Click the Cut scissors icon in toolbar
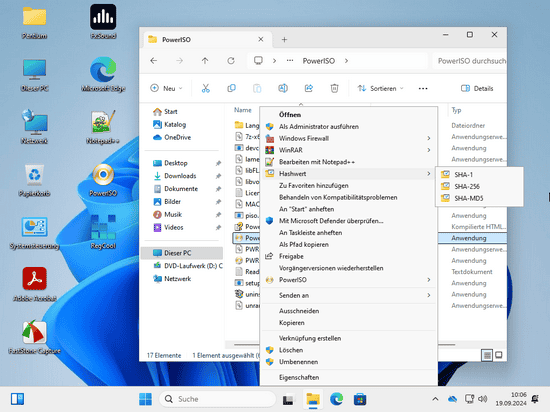Image resolution: width=550 pixels, height=412 pixels. (206, 88)
